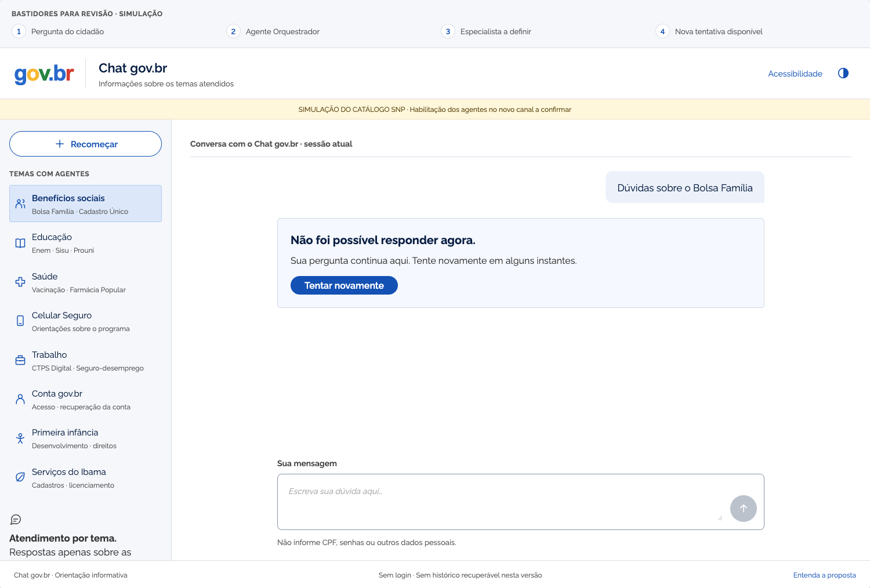Click the Não foi possível responder agora heading

pos(383,240)
